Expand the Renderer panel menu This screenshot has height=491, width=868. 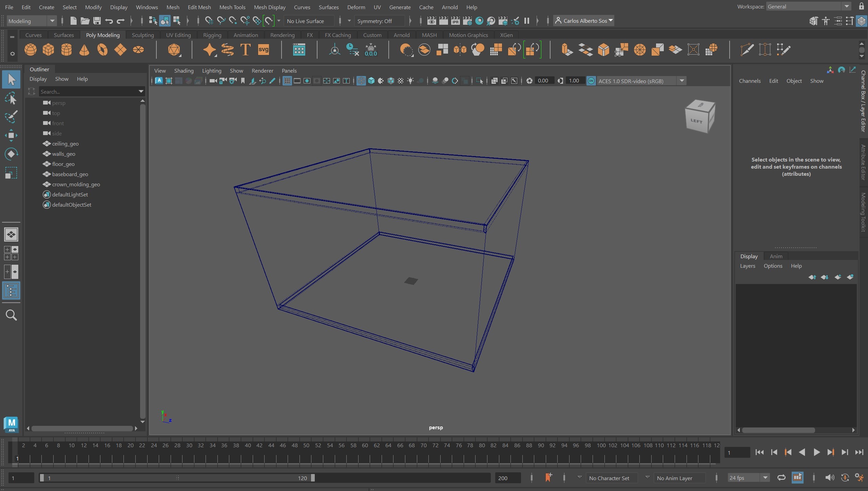point(263,71)
